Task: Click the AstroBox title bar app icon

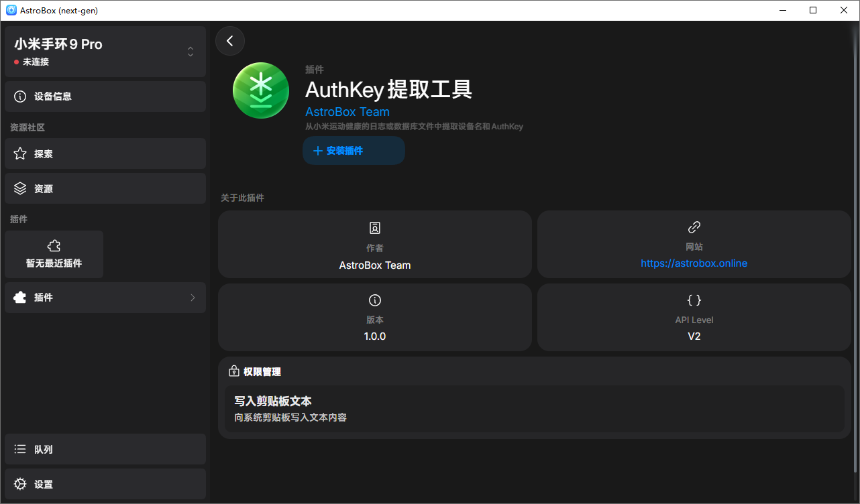Action: click(11, 10)
